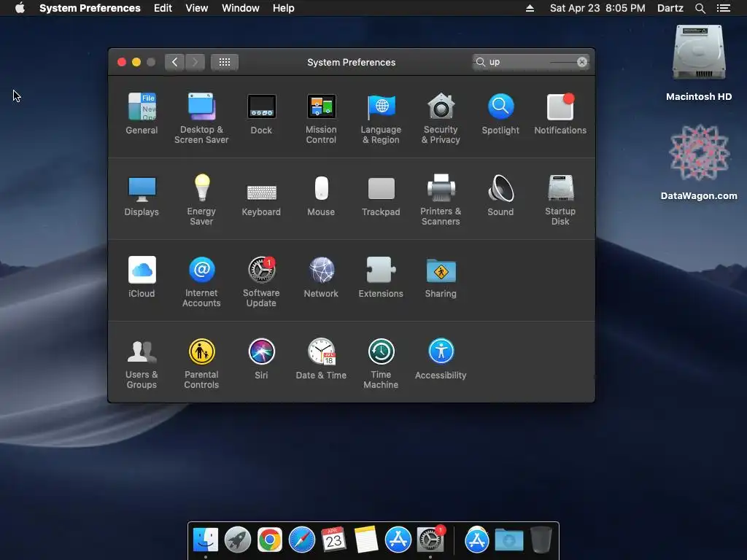The height and width of the screenshot is (560, 747).
Task: Open Language & Region preferences
Action: 381,118
